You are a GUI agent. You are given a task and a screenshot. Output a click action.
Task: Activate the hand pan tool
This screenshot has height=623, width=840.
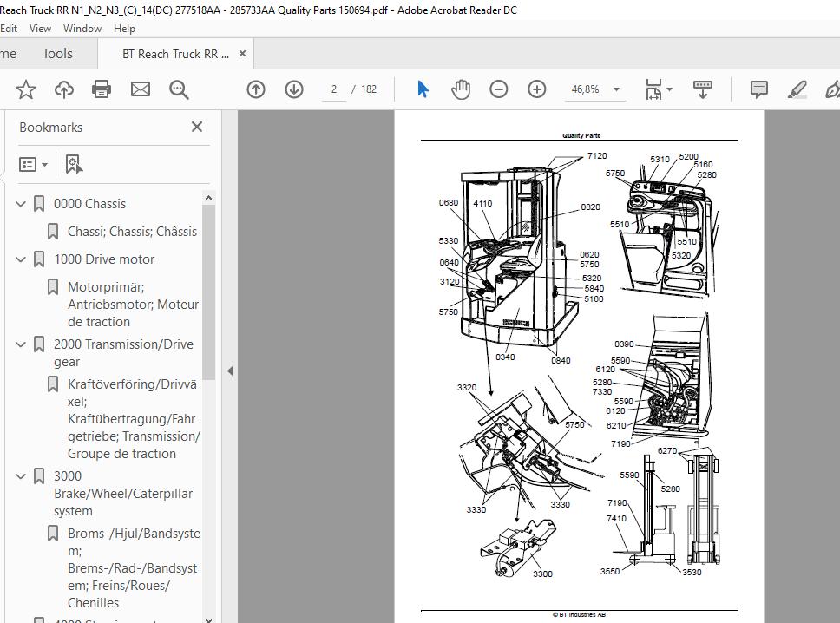(x=461, y=89)
